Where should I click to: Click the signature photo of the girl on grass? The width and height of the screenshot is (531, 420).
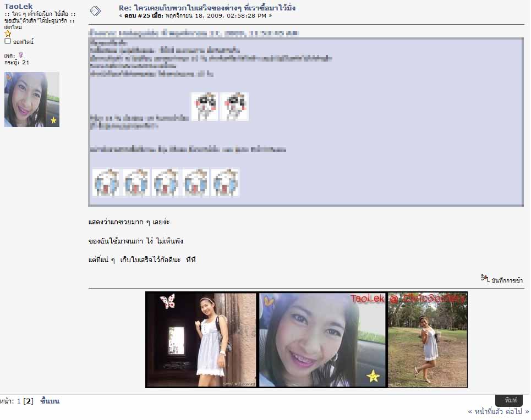428,340
